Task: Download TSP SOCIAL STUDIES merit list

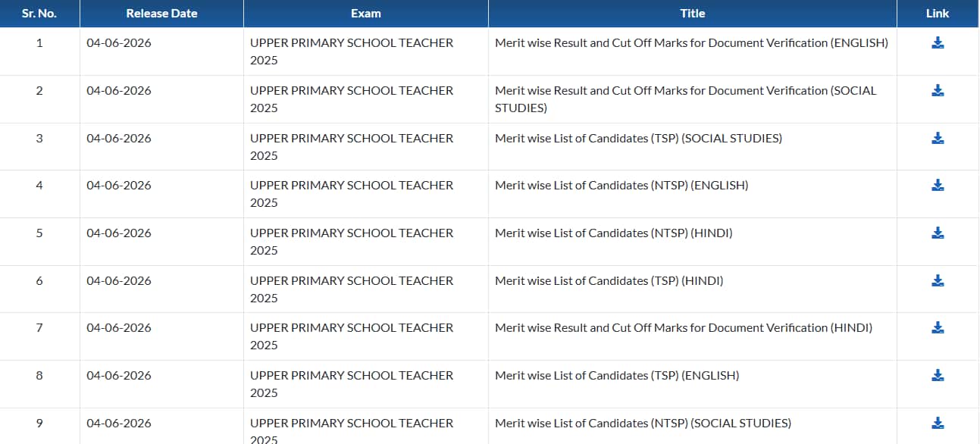Action: (938, 138)
